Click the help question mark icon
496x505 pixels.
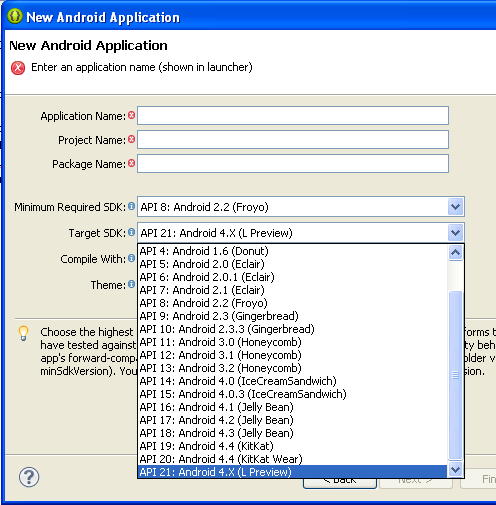[x=29, y=477]
